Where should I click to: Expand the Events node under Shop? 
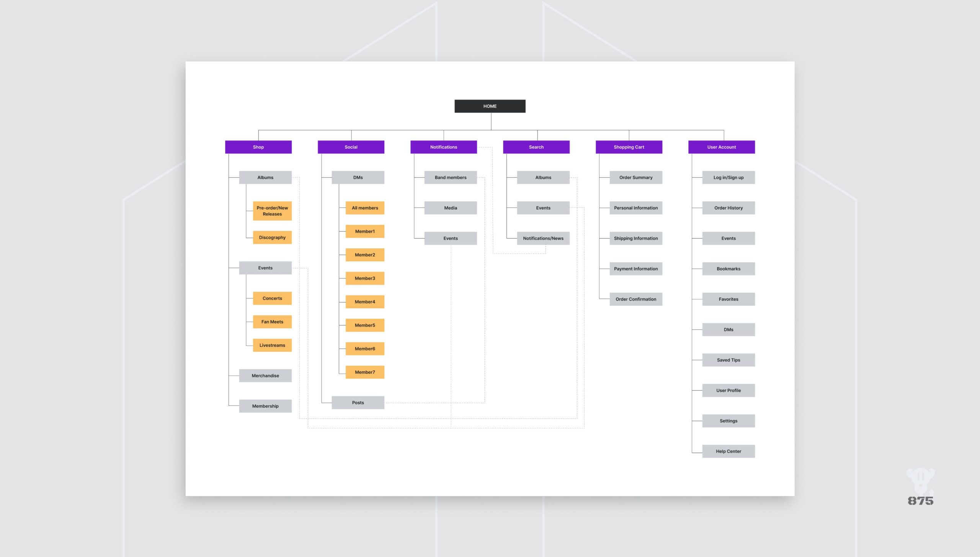(x=265, y=268)
